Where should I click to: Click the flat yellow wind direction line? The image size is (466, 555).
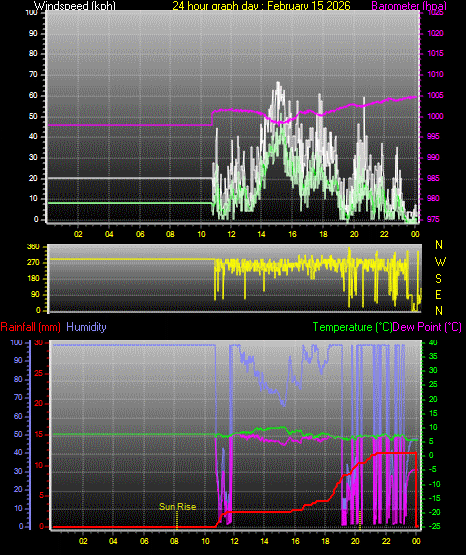[131, 259]
